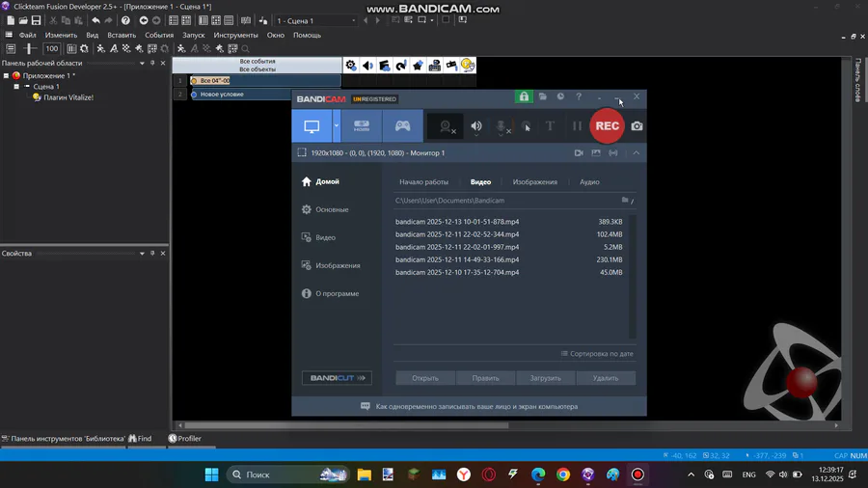Click the Undo arrow in Fusion toolbar
This screenshot has height=488, width=868.
click(95, 20)
